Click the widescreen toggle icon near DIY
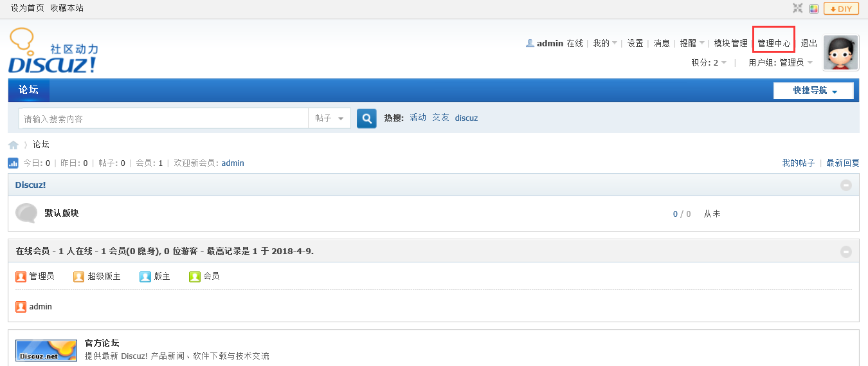 [x=797, y=8]
